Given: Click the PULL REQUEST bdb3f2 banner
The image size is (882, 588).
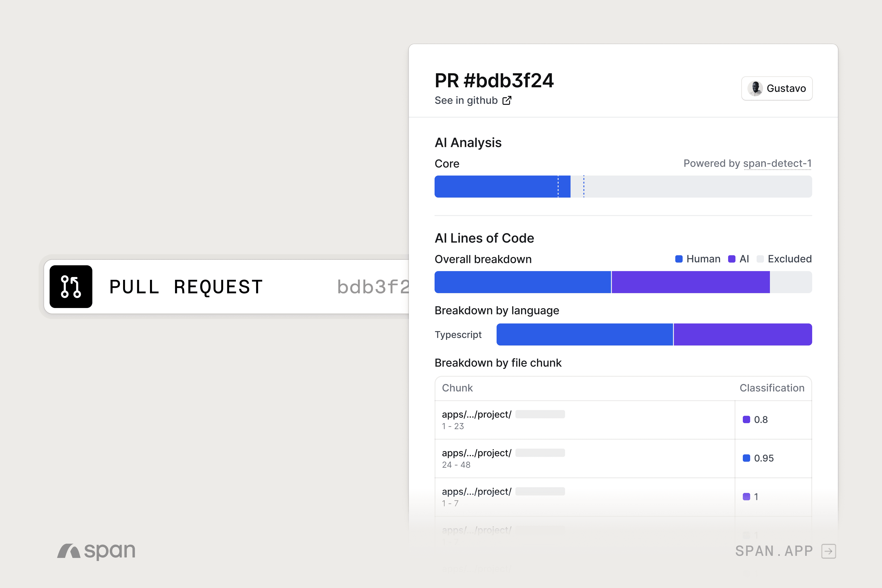Looking at the screenshot, I should (225, 287).
